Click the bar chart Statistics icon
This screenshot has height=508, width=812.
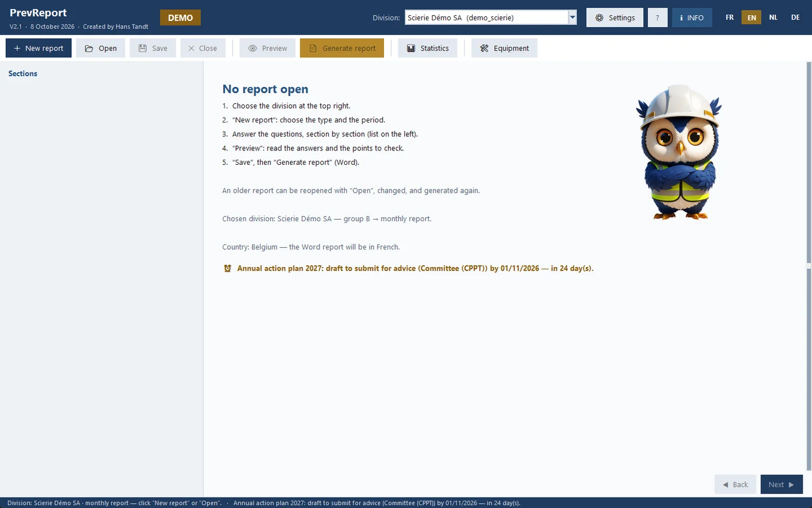[x=411, y=48]
